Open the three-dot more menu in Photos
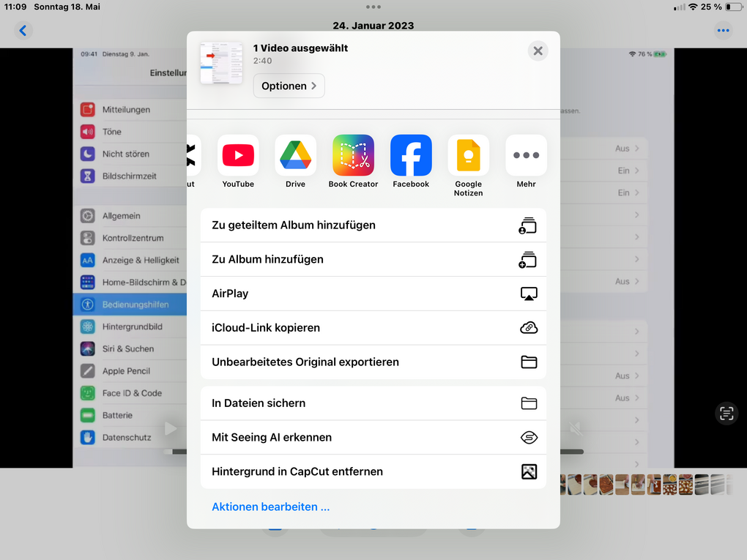The height and width of the screenshot is (560, 747). (723, 31)
